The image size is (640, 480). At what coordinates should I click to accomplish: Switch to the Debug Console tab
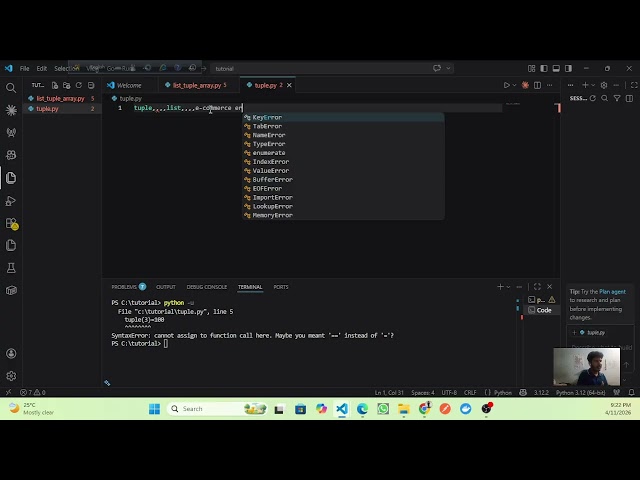[207, 287]
